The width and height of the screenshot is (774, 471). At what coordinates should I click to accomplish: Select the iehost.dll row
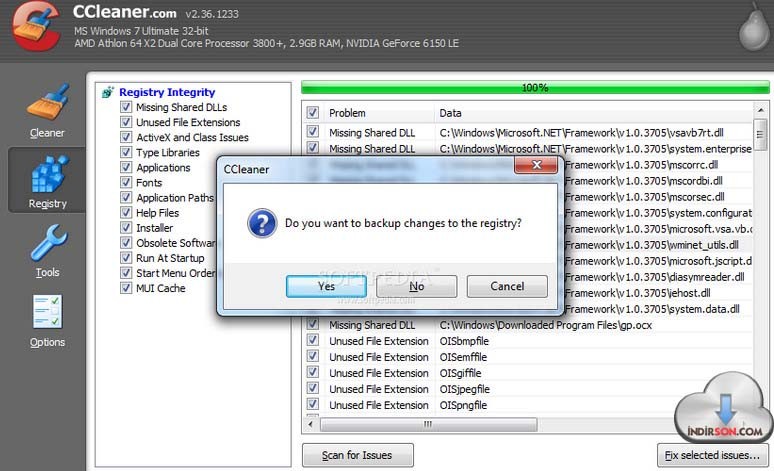click(x=637, y=293)
